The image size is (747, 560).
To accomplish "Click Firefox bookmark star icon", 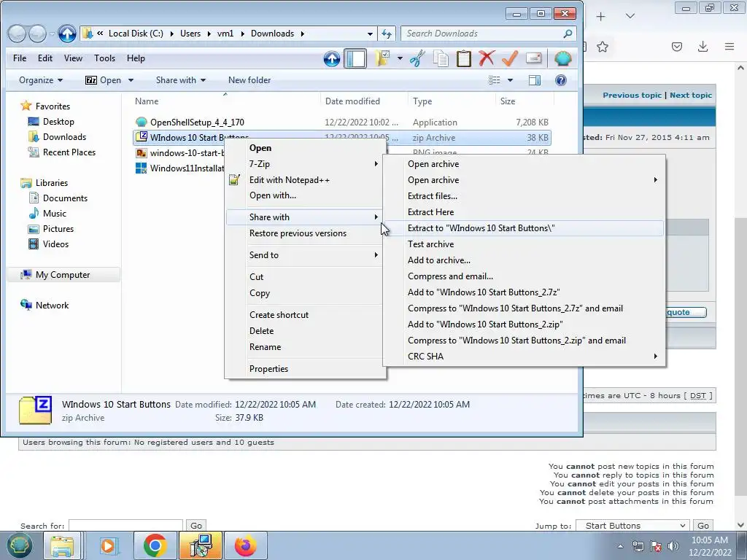I will [603, 47].
